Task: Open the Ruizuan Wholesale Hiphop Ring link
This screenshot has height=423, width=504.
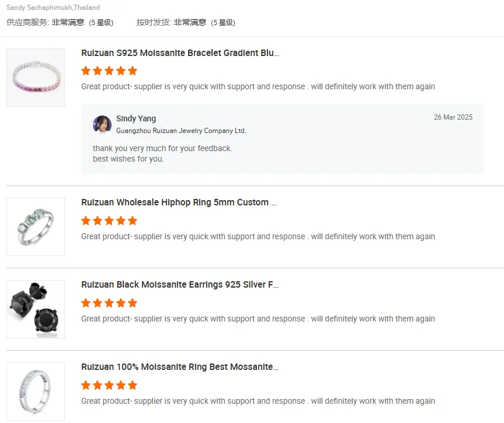Action: pos(179,202)
